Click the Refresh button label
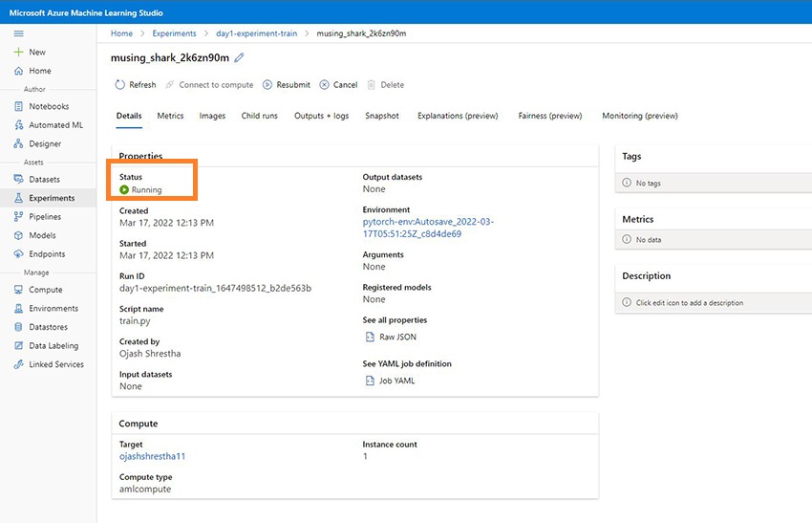This screenshot has height=523, width=812. click(142, 84)
